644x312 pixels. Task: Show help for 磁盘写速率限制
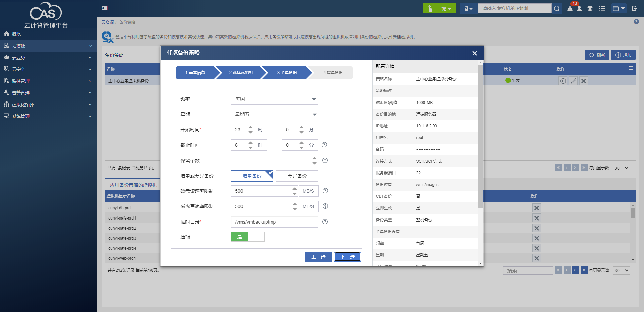click(325, 206)
